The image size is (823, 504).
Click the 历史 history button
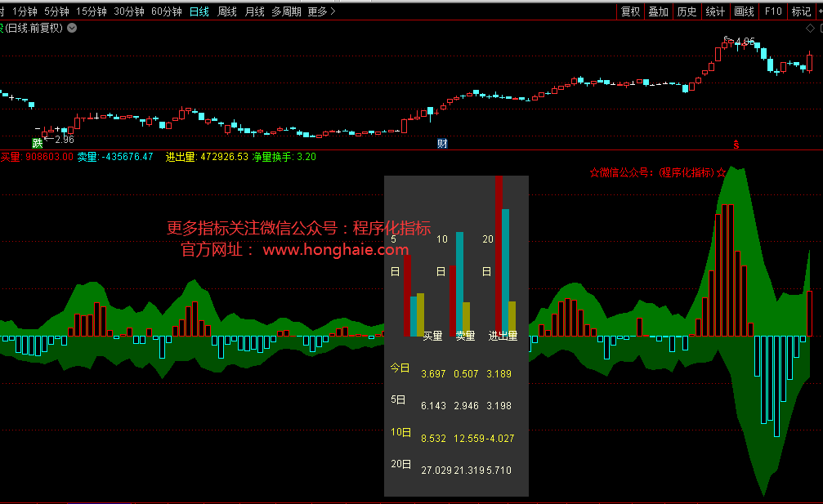(687, 11)
